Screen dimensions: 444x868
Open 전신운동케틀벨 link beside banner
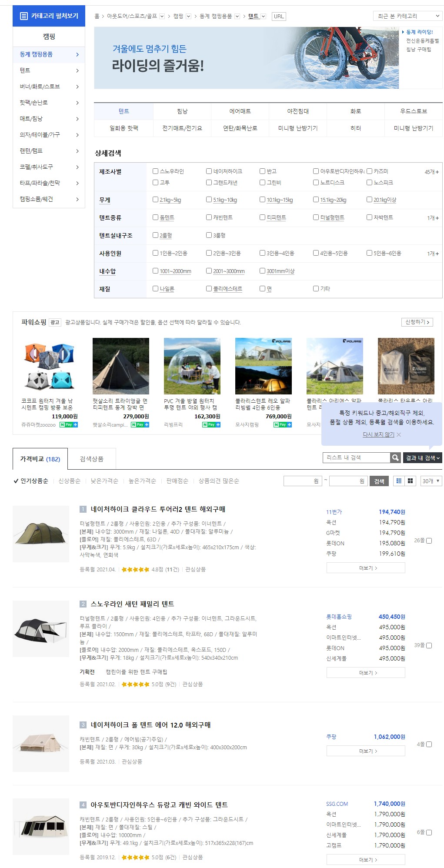click(422, 41)
